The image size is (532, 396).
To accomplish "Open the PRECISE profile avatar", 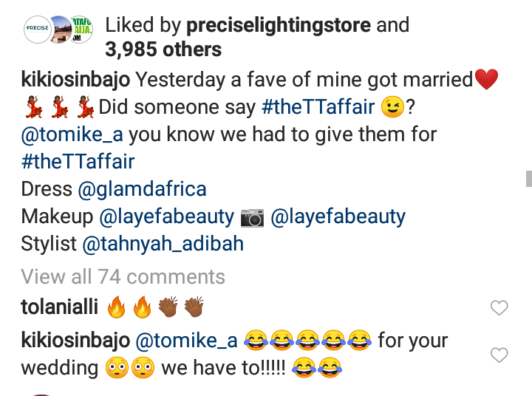I will pos(37,30).
